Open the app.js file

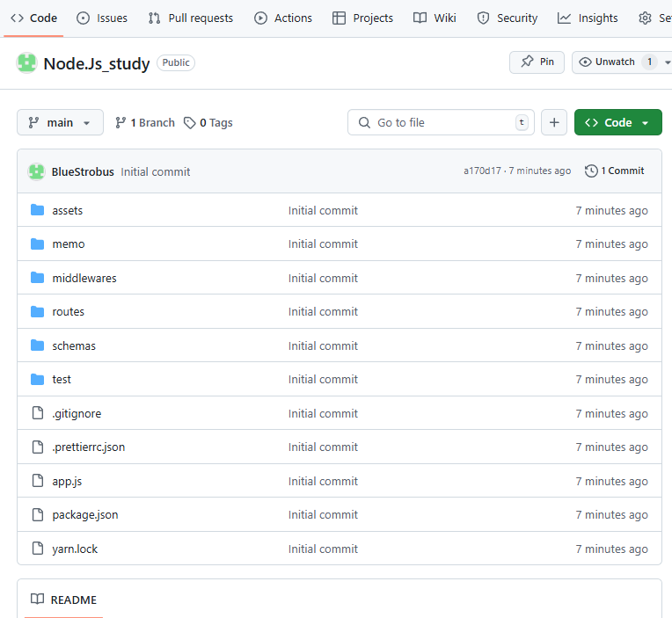point(67,482)
